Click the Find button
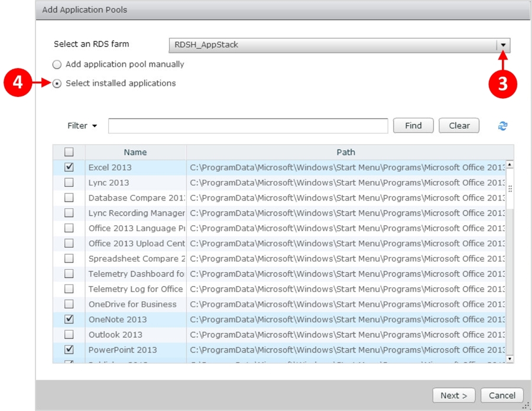The width and height of the screenshot is (532, 411). pos(413,125)
